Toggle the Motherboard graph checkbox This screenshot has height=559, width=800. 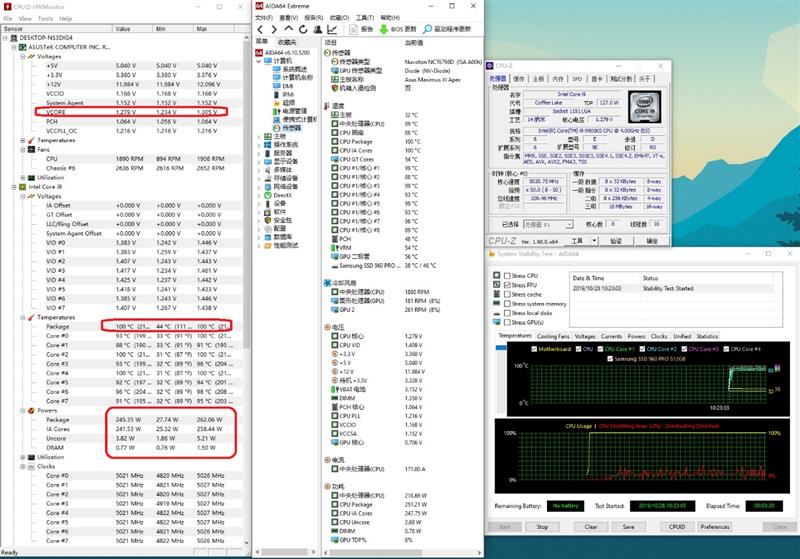[x=534, y=349]
